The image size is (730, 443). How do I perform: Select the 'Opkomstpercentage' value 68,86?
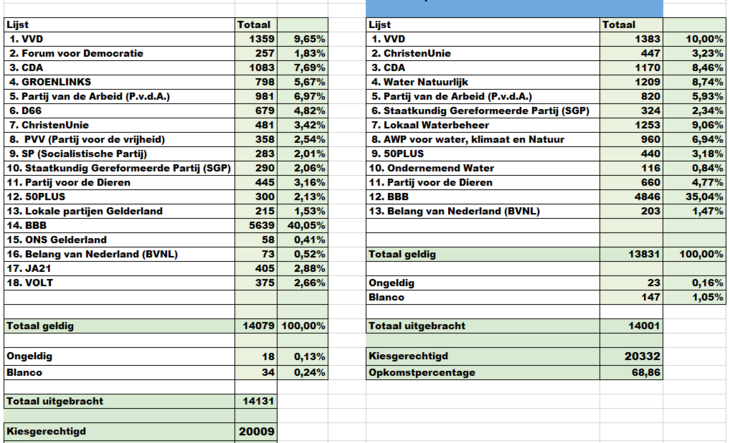pos(631,373)
